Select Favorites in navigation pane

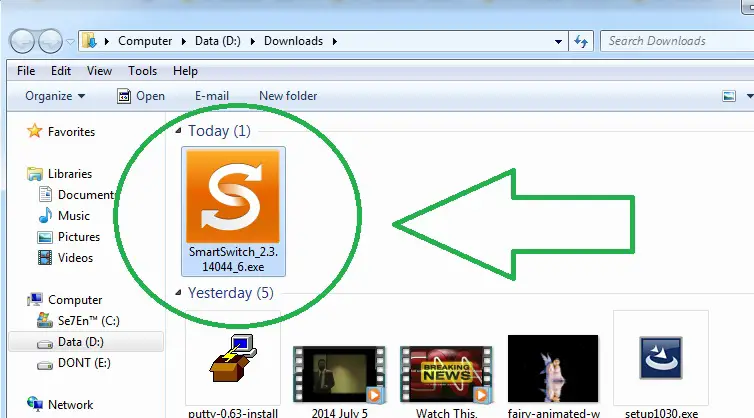(71, 132)
